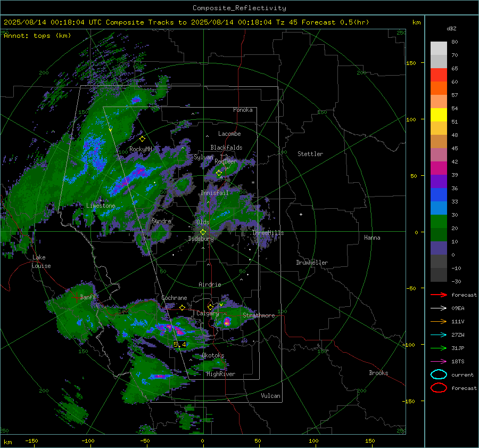Select the 36 dBZ blue color swatch
The height and width of the screenshot is (448, 479).
point(439,194)
